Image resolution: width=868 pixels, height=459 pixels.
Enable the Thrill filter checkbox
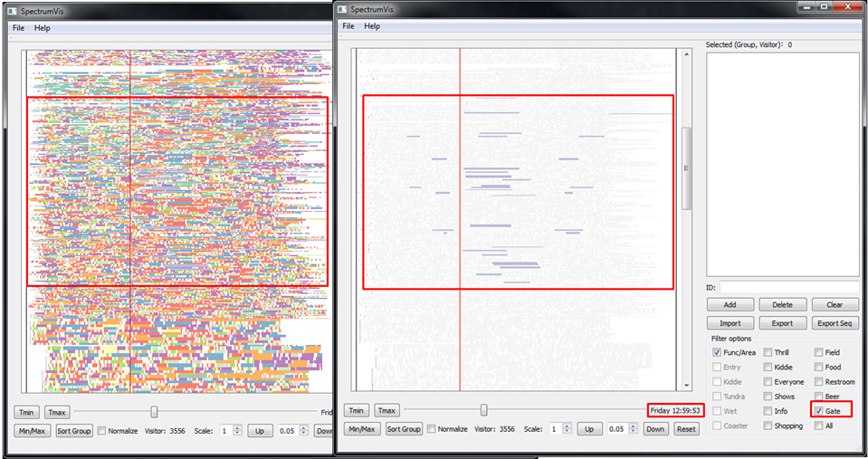point(768,352)
